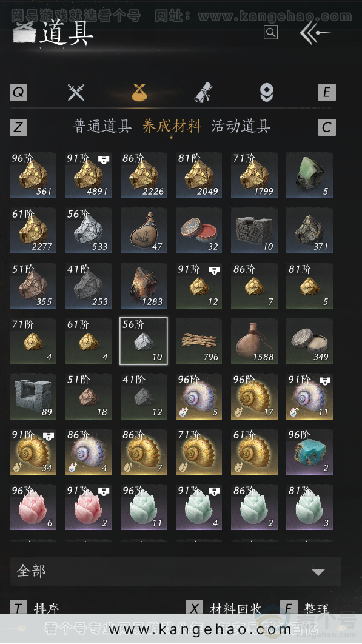Screen dimensions: 362x644
Task: Open the stacked token category icon
Action: click(x=267, y=92)
